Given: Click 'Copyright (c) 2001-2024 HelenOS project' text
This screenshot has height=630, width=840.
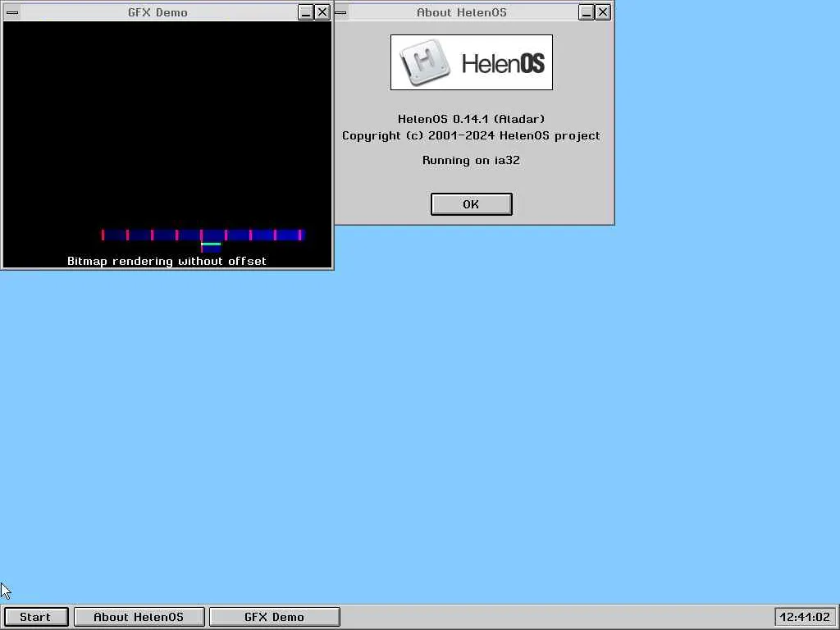Looking at the screenshot, I should (472, 135).
